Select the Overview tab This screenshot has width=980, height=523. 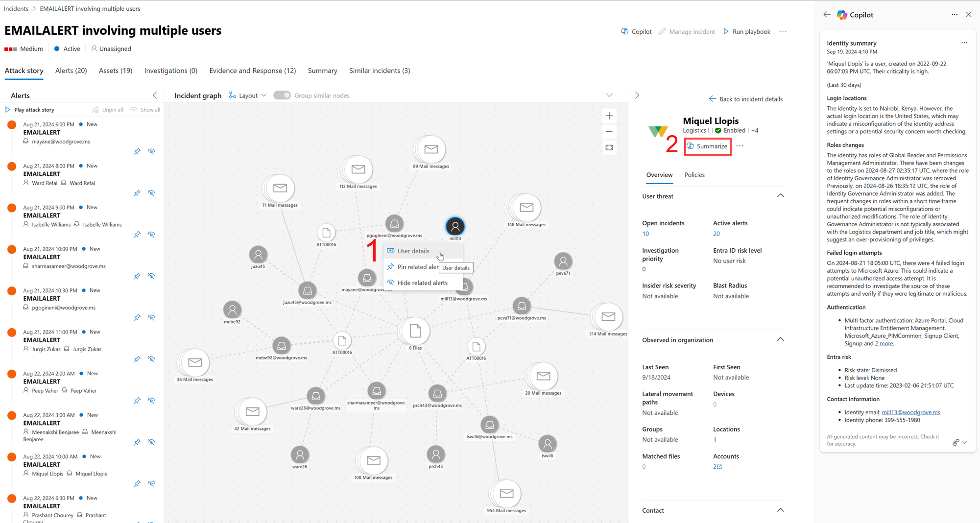[x=659, y=175]
